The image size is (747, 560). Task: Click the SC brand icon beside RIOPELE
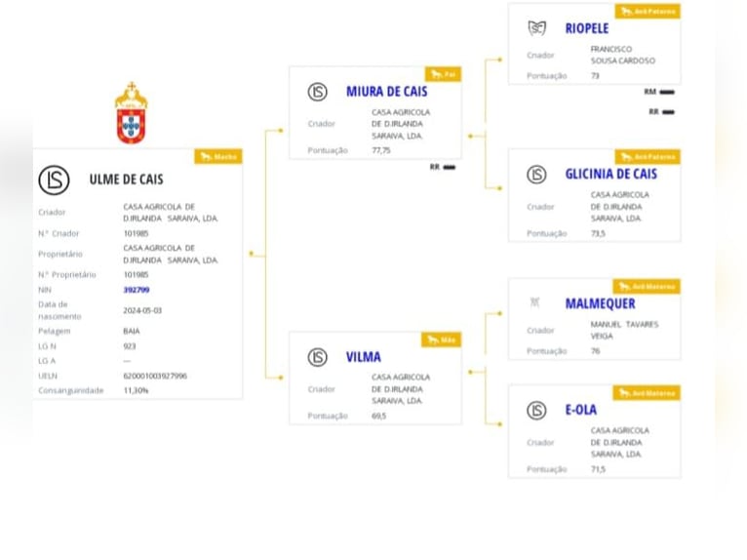pos(537,28)
